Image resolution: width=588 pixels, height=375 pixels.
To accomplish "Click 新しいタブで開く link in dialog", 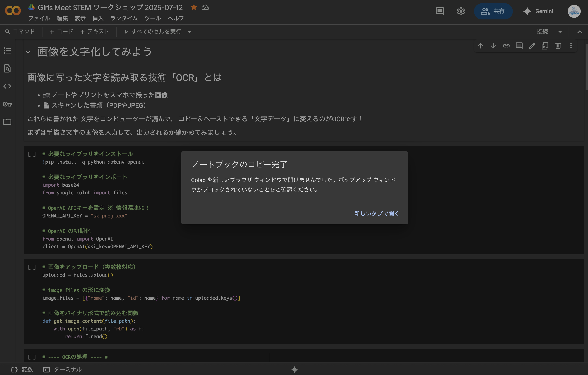I will tap(376, 213).
